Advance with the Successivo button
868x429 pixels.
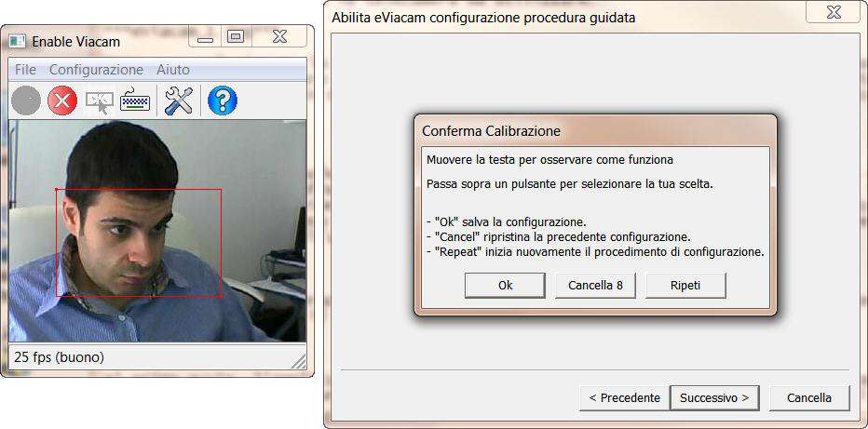(714, 398)
